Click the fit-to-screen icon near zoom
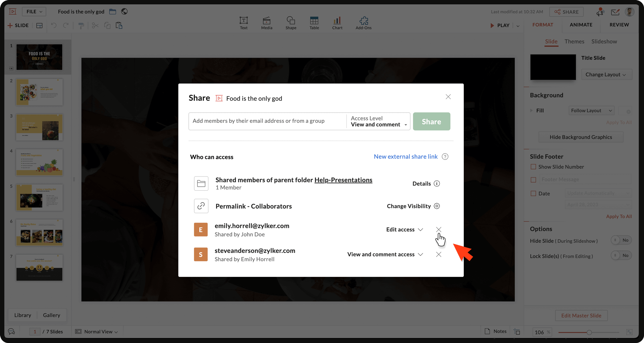Viewport: 644px width, 343px height. pyautogui.click(x=629, y=332)
